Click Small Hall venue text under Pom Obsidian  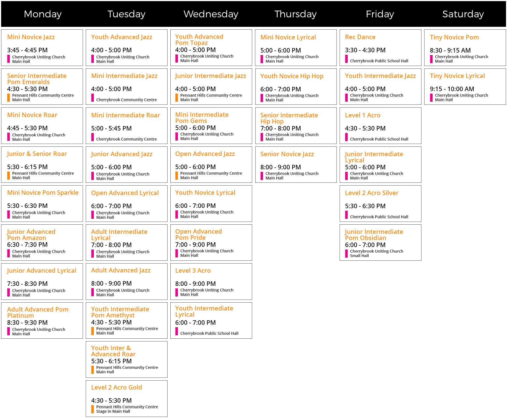click(x=359, y=256)
